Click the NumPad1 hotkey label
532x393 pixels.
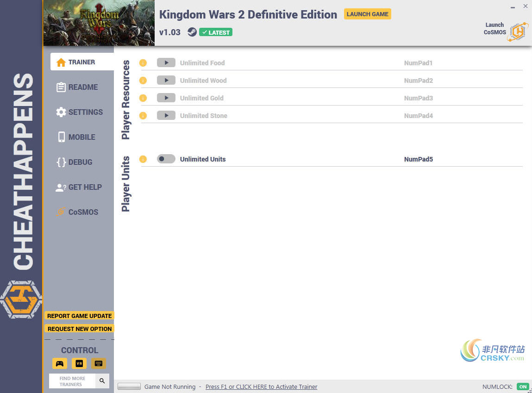coord(419,63)
